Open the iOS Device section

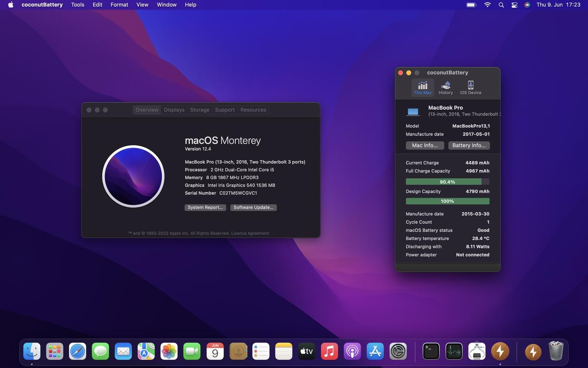(x=470, y=87)
